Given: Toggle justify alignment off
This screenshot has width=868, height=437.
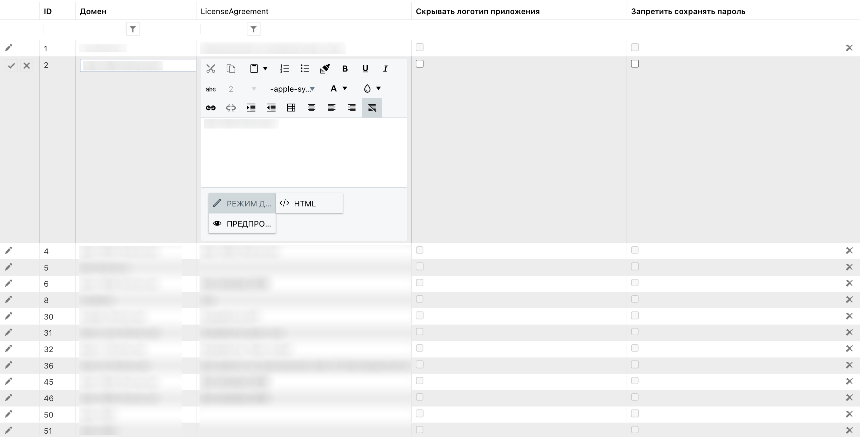Looking at the screenshot, I should [x=372, y=108].
